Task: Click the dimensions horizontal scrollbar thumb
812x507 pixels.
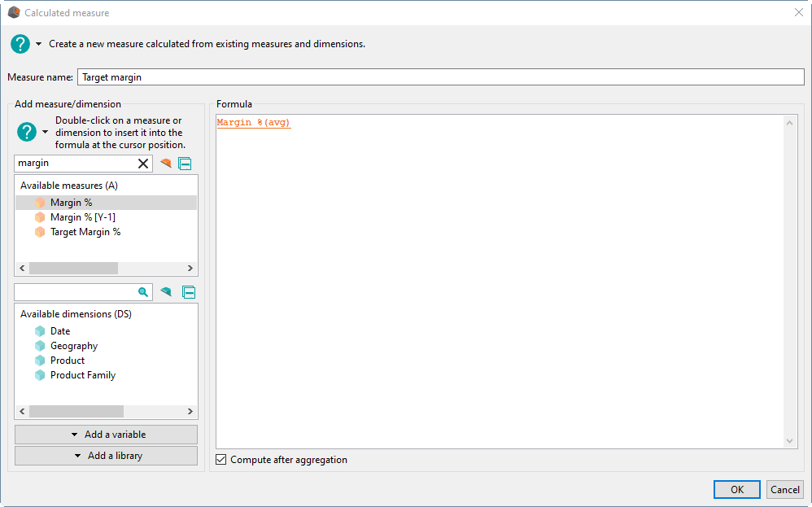Action: click(x=76, y=411)
